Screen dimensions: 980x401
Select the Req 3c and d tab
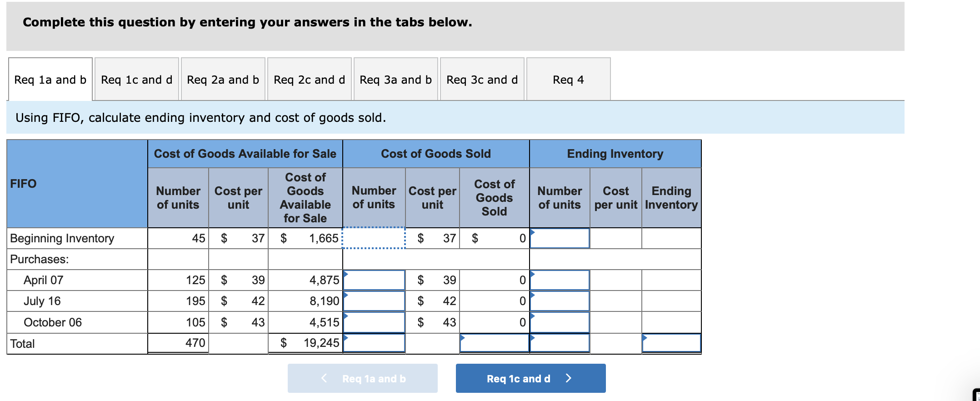click(481, 80)
